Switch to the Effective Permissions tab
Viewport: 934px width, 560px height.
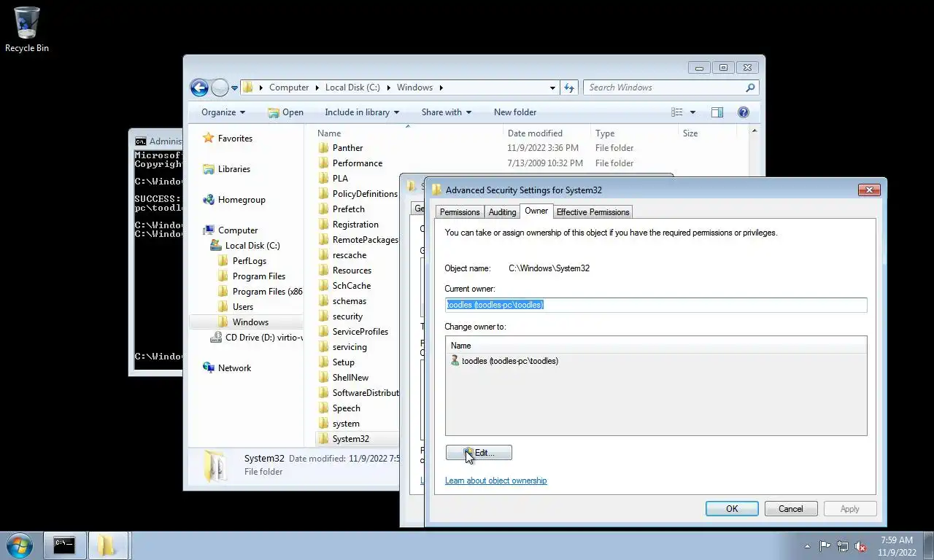click(x=593, y=212)
